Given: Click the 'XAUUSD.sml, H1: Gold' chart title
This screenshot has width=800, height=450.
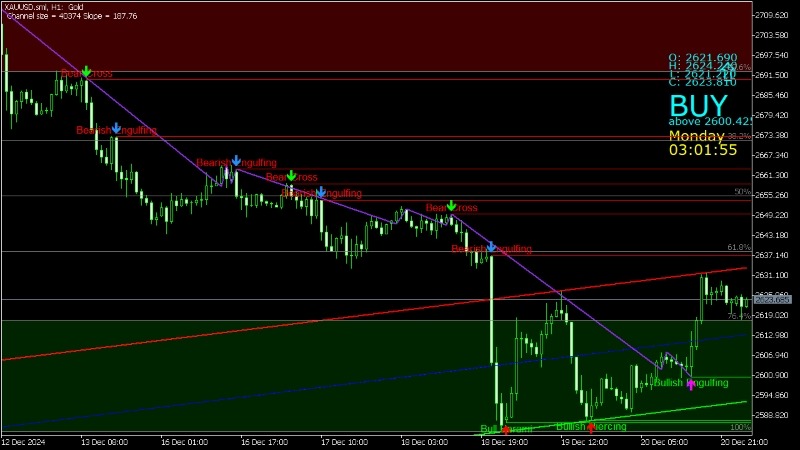Looking at the screenshot, I should 43,7.
